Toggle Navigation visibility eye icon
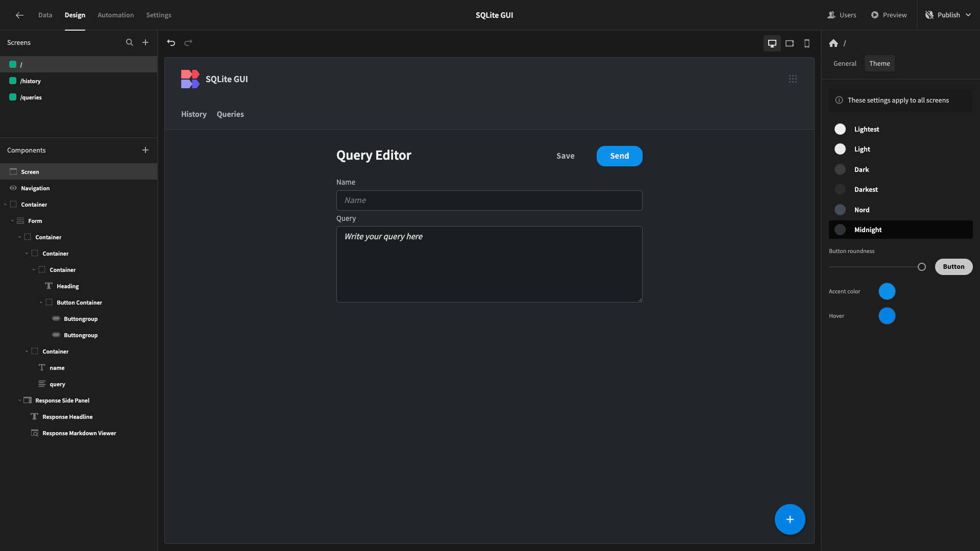 coord(13,188)
